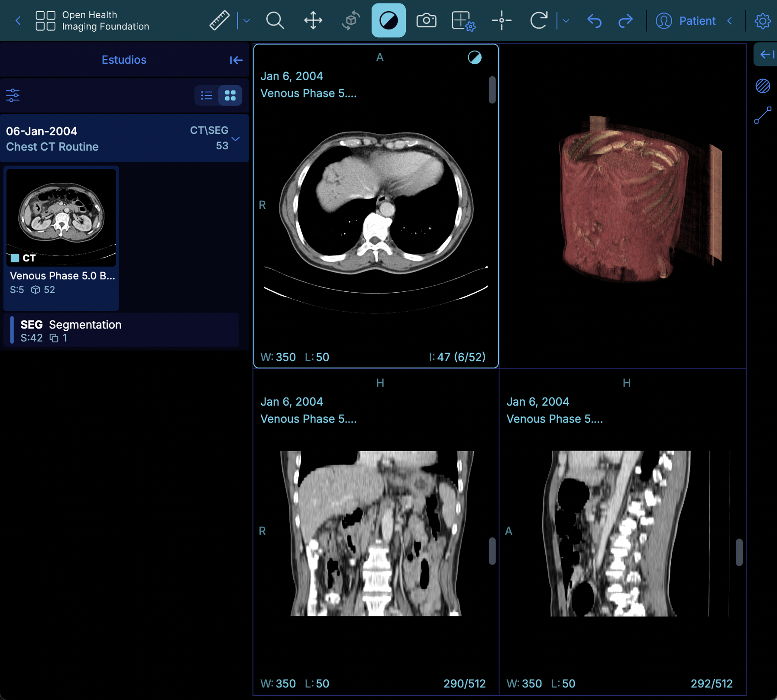The width and height of the screenshot is (777, 700).
Task: Click the 'CT\SEG' modality label
Action: [x=209, y=130]
